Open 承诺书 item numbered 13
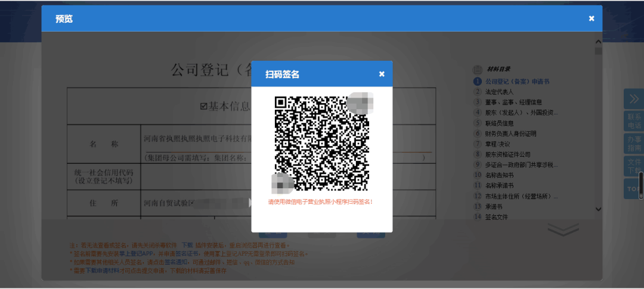 click(x=494, y=207)
